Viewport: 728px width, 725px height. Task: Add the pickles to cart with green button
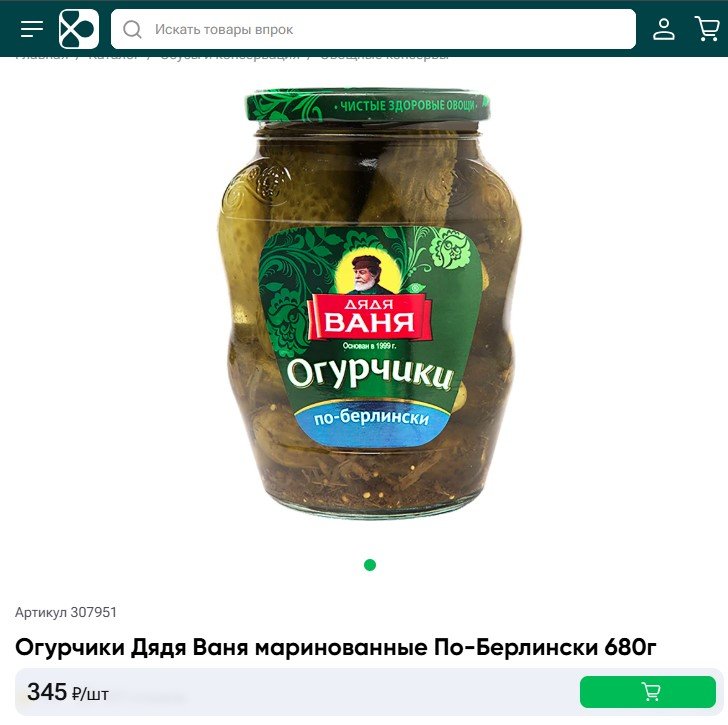648,692
